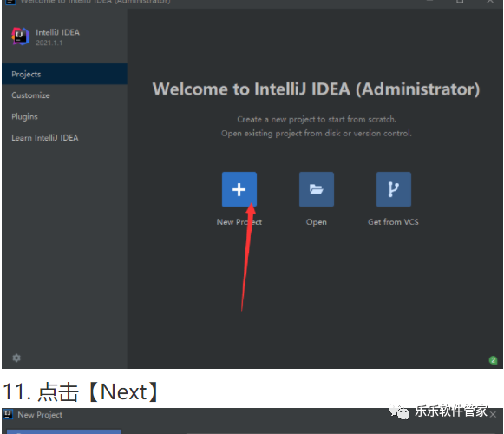This screenshot has width=504, height=434.
Task: Click the Open label under the folder icon
Action: tap(317, 222)
